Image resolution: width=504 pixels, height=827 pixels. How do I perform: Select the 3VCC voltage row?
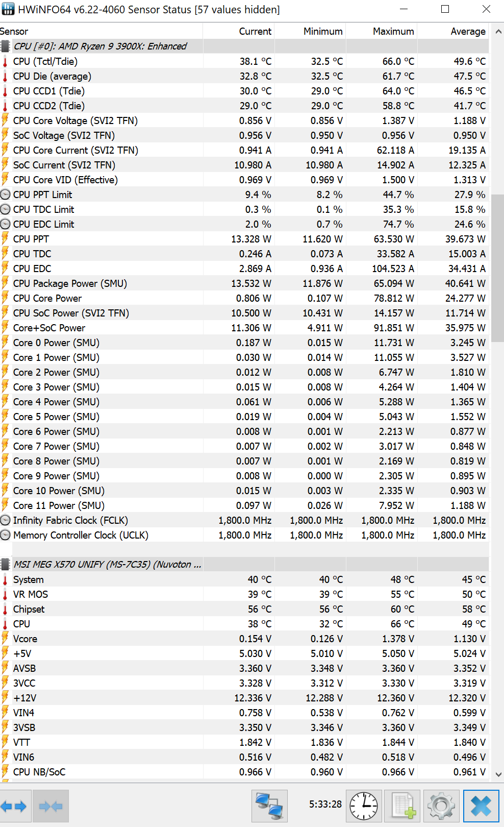244,683
